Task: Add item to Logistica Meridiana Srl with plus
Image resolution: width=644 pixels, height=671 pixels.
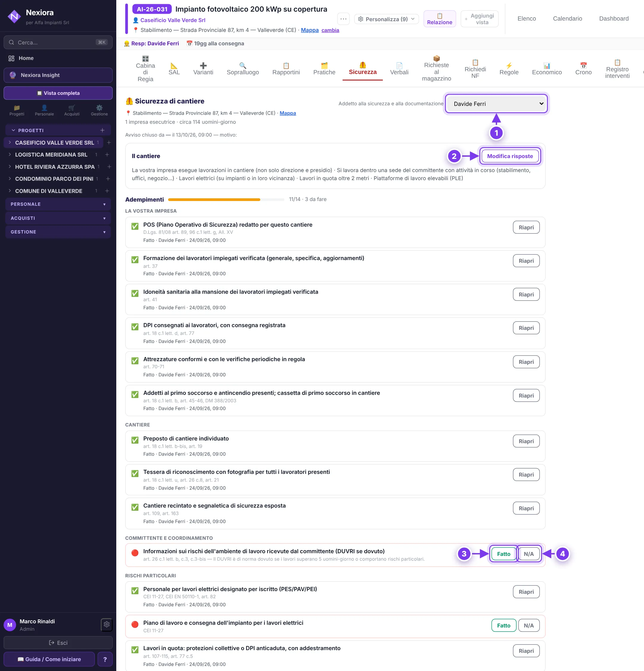Action: click(x=107, y=155)
